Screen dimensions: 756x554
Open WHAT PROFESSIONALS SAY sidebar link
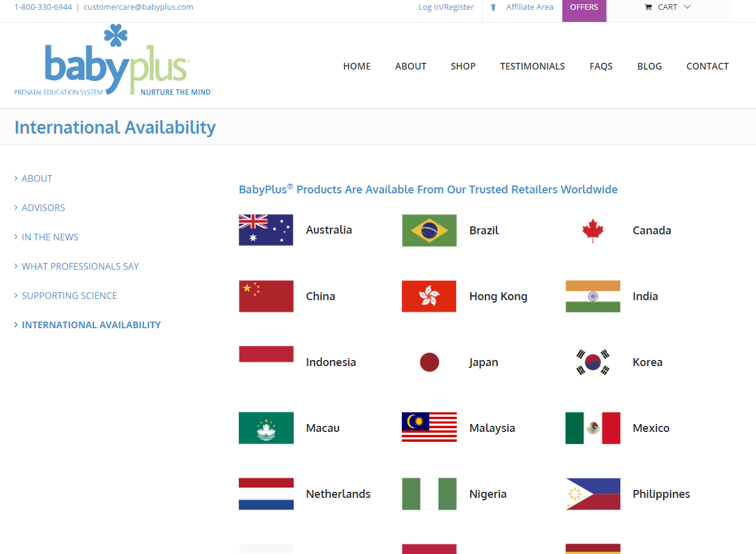coord(80,266)
